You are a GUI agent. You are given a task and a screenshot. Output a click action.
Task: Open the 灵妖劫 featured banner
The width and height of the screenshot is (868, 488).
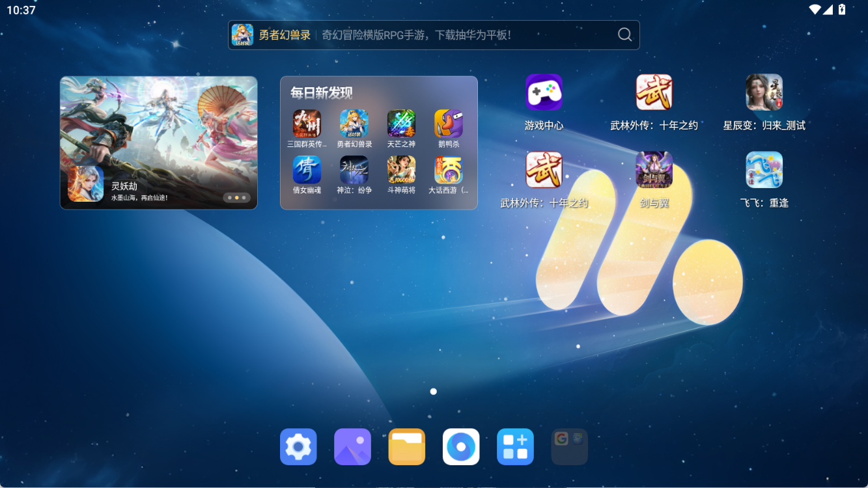point(159,143)
